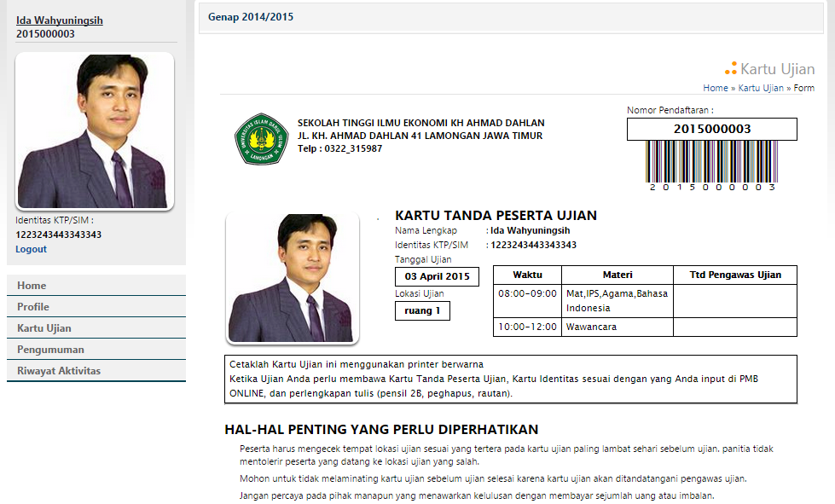Click the ruang 1 exam location box
The height and width of the screenshot is (504, 835).
click(422, 310)
